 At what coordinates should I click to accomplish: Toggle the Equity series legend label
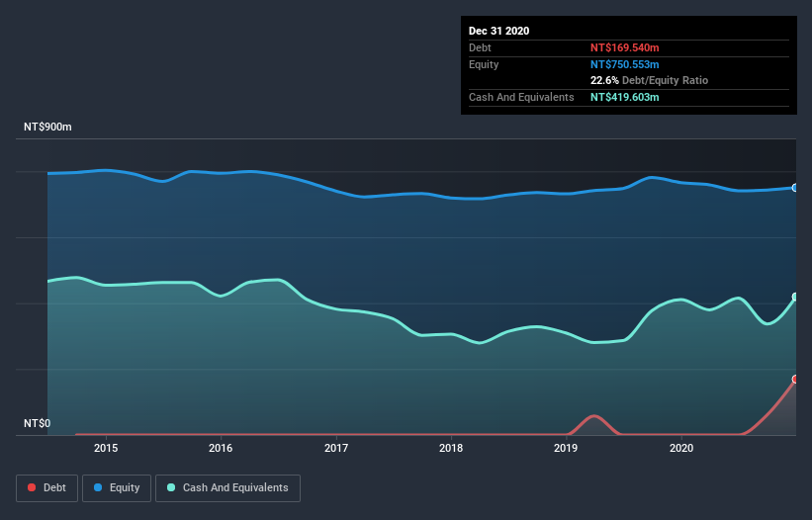point(124,487)
